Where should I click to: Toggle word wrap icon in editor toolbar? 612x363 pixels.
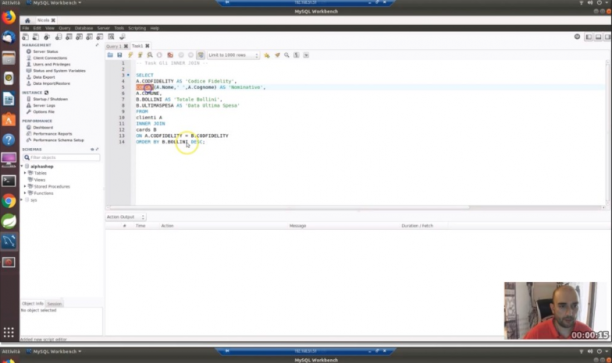click(x=306, y=55)
